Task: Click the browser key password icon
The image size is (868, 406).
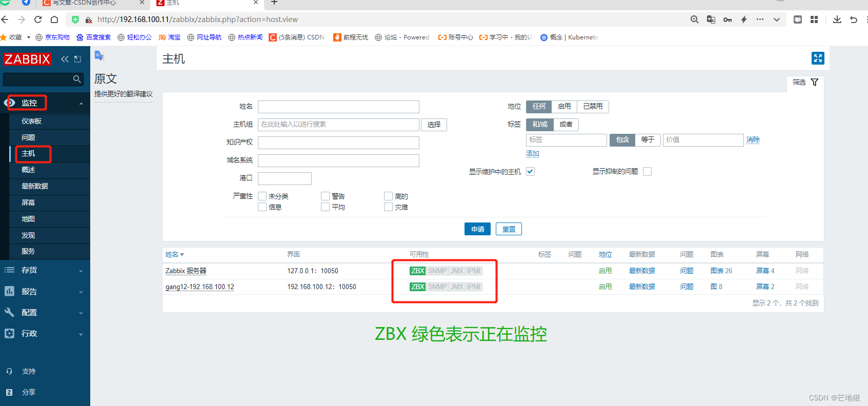Action: [x=728, y=19]
